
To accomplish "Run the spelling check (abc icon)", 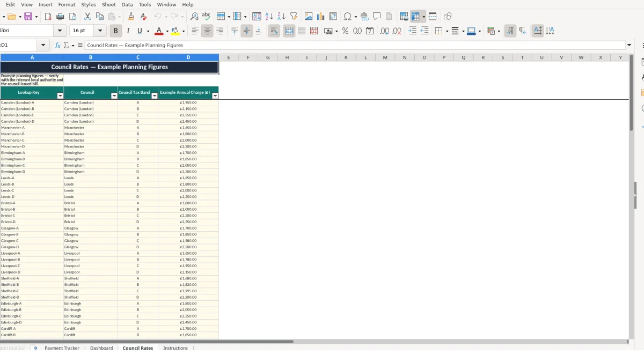I will coord(206,17).
